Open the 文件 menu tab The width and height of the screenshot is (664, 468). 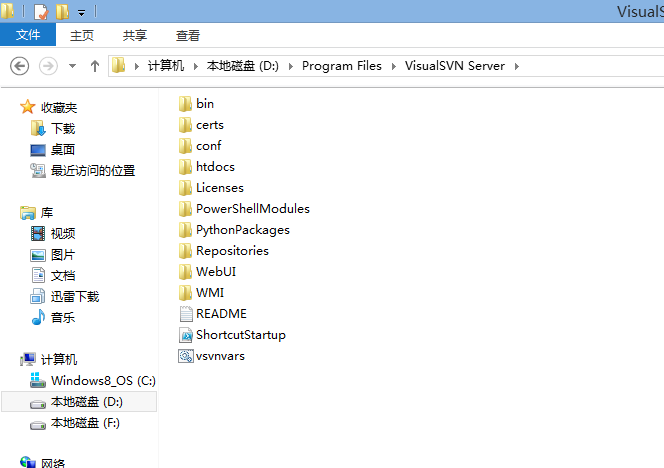tap(28, 35)
